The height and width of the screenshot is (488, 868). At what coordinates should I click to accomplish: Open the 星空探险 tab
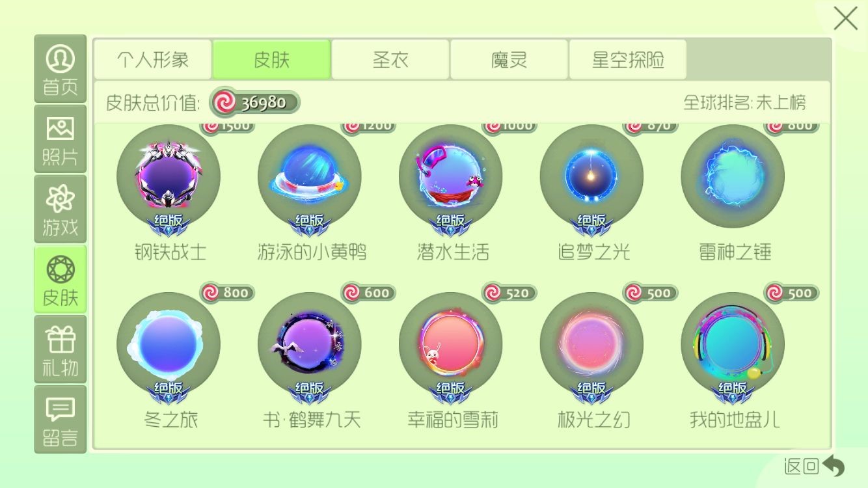click(628, 60)
